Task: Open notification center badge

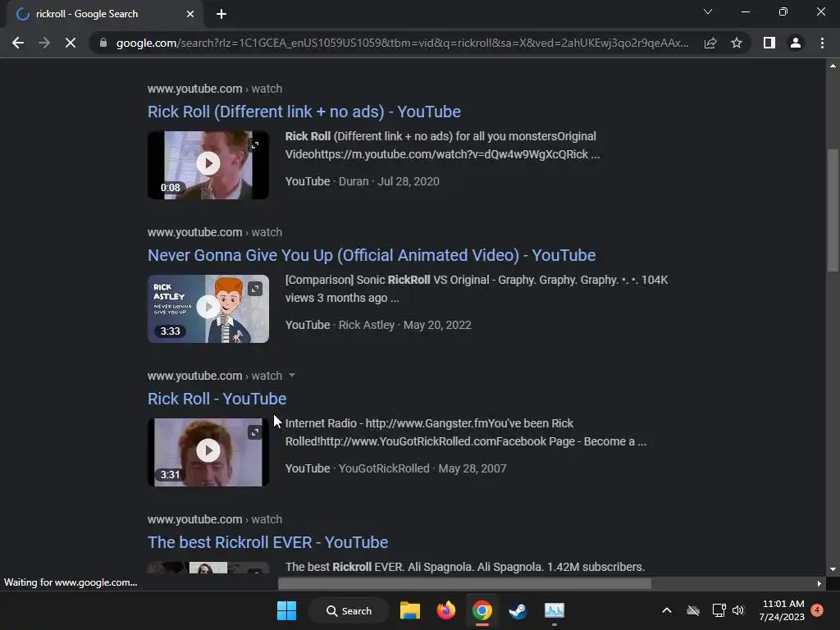Action: tap(817, 610)
